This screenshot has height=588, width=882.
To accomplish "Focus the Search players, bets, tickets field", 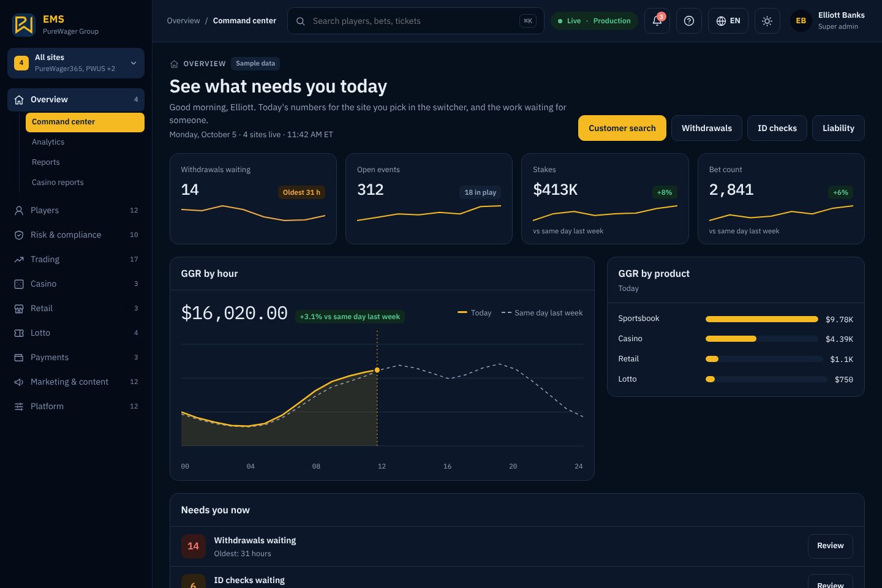I will (415, 21).
